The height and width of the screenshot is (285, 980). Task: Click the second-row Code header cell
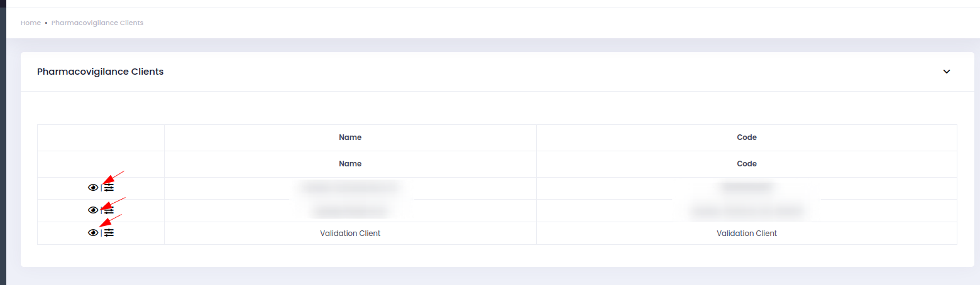[747, 164]
